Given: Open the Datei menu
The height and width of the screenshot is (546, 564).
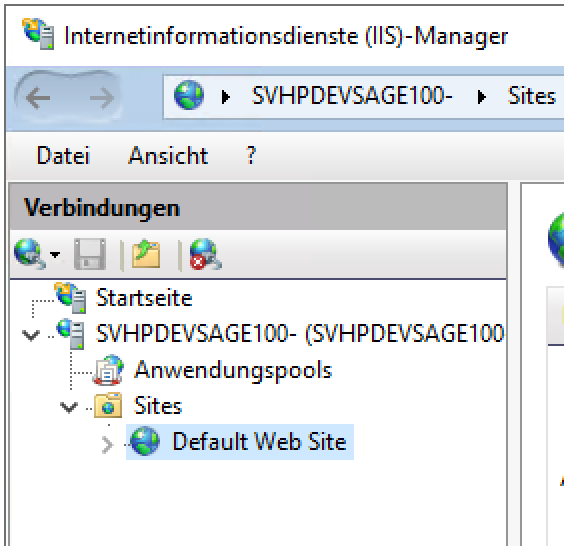Looking at the screenshot, I should 63,156.
